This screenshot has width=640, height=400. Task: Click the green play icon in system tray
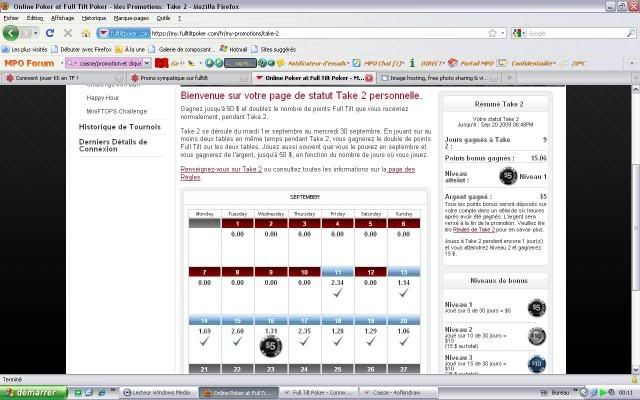click(x=603, y=392)
